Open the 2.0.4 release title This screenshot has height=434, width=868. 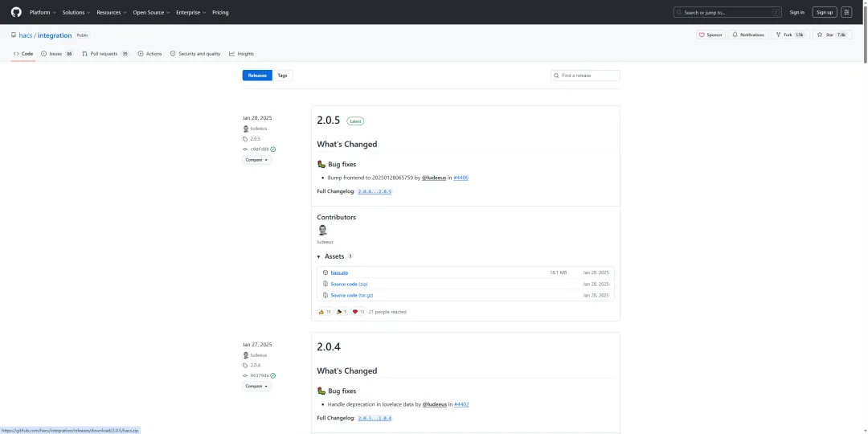tap(328, 347)
